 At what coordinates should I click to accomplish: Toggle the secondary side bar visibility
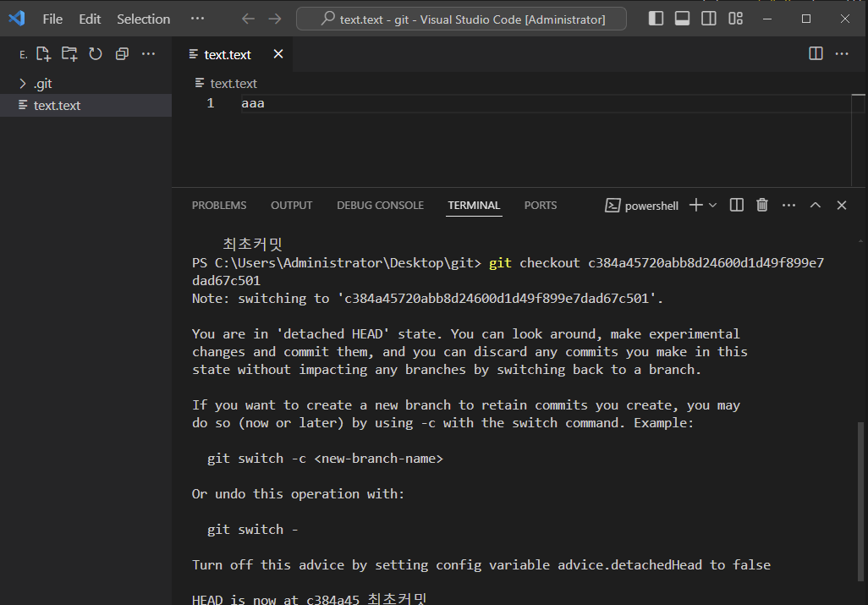709,19
